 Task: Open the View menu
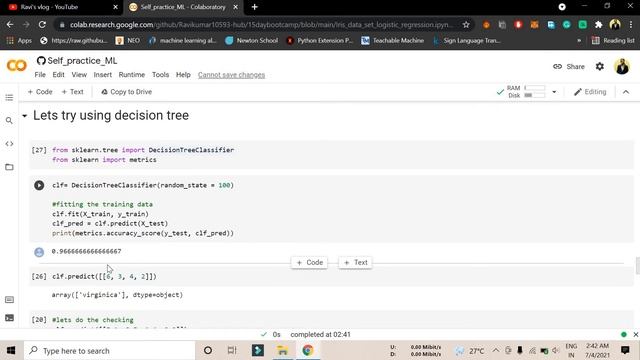(79, 75)
